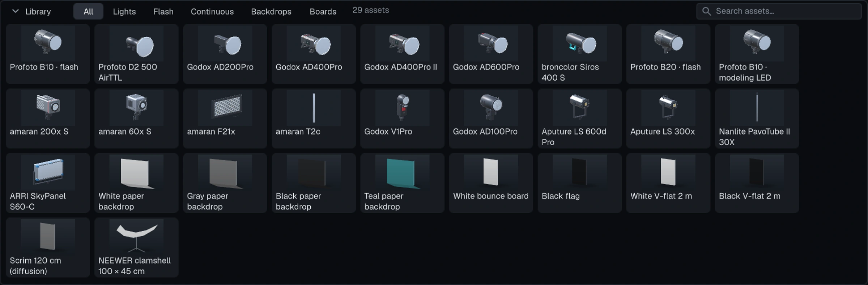Select the amaran 200x S light
This screenshot has height=285, width=868.
48,118
